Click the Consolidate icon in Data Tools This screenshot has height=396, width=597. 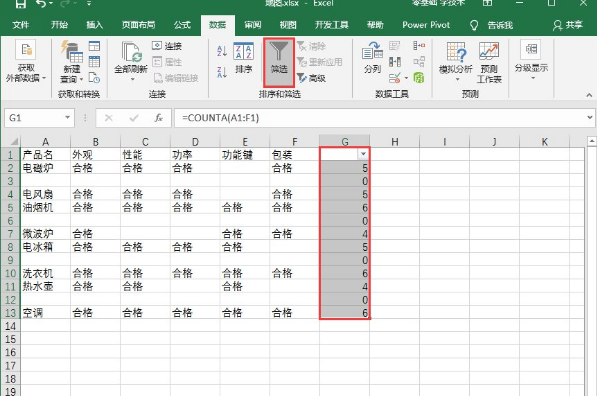[x=419, y=46]
